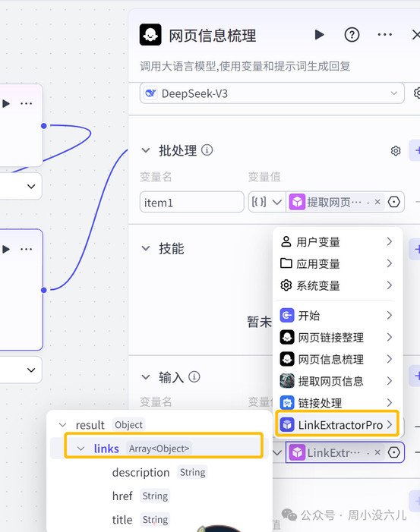Collapse the 批处理 section
The width and height of the screenshot is (420, 532).
tap(146, 150)
